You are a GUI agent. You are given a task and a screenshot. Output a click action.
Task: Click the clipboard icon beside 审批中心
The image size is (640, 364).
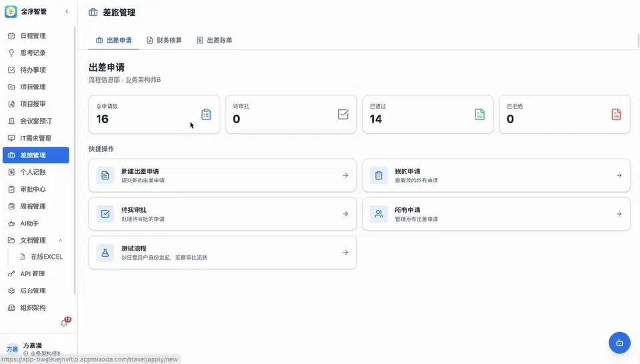point(11,189)
